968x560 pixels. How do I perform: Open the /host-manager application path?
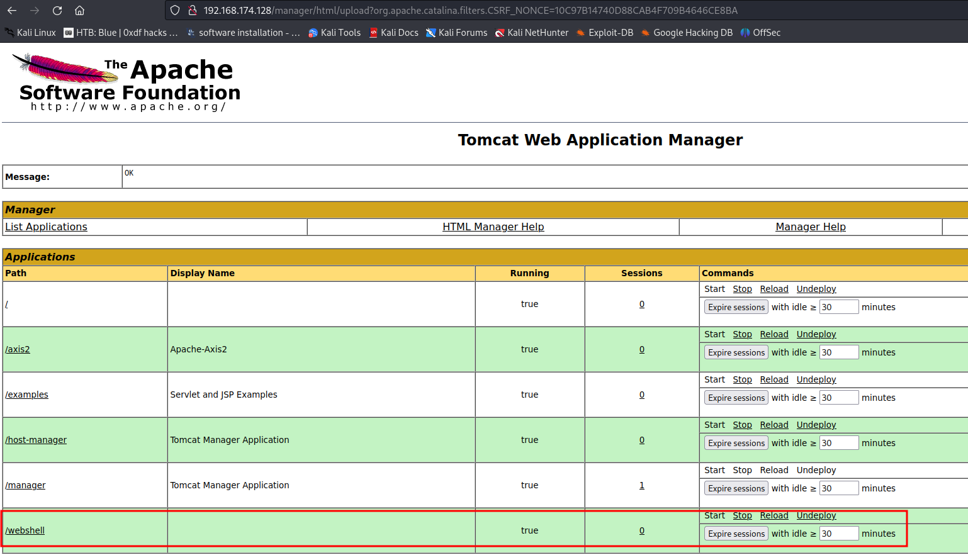tap(36, 440)
